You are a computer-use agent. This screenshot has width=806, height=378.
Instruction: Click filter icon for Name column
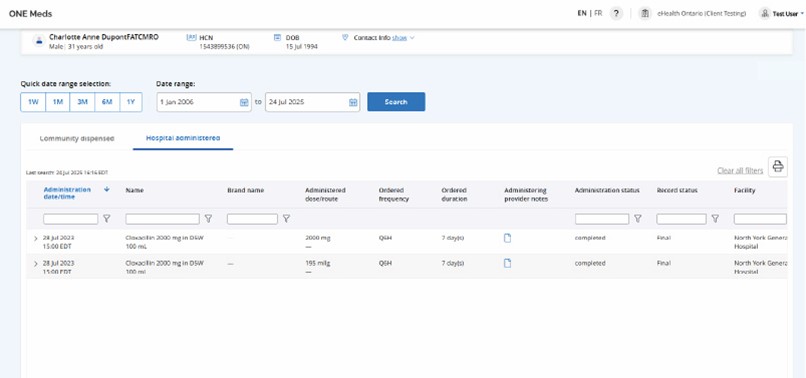208,219
